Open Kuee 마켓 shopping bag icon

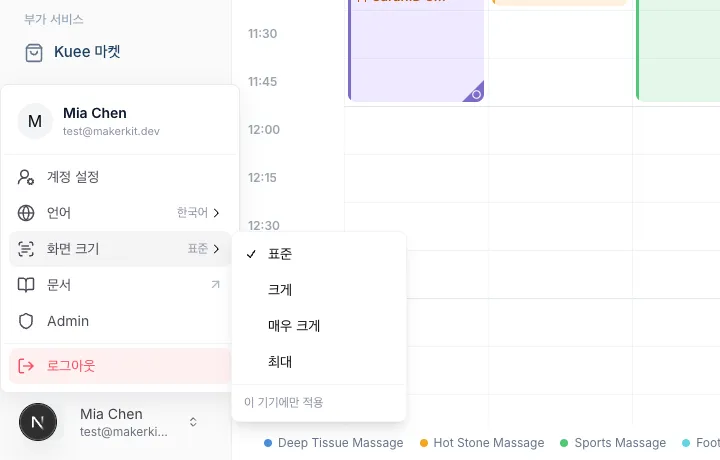click(x=34, y=52)
